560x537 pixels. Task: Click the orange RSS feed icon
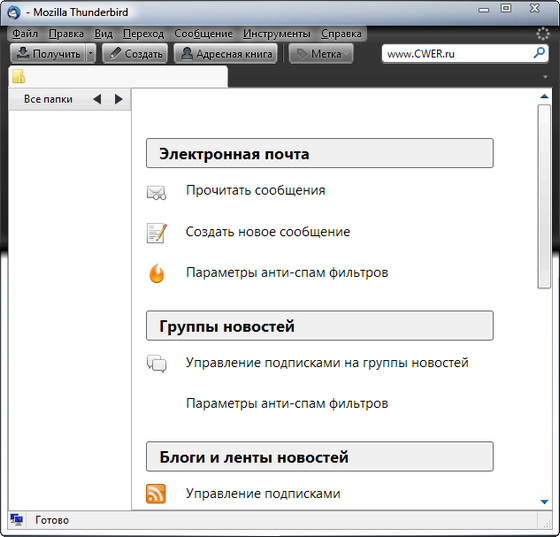156,494
